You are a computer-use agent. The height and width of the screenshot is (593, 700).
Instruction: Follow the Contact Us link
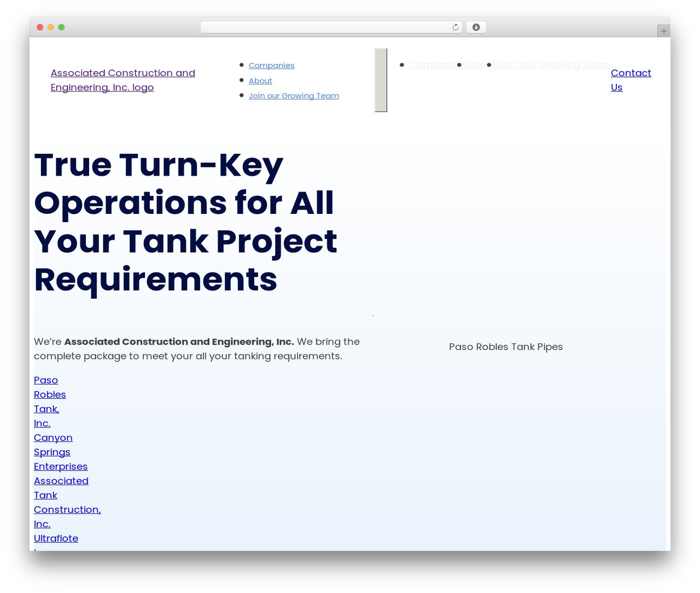631,80
